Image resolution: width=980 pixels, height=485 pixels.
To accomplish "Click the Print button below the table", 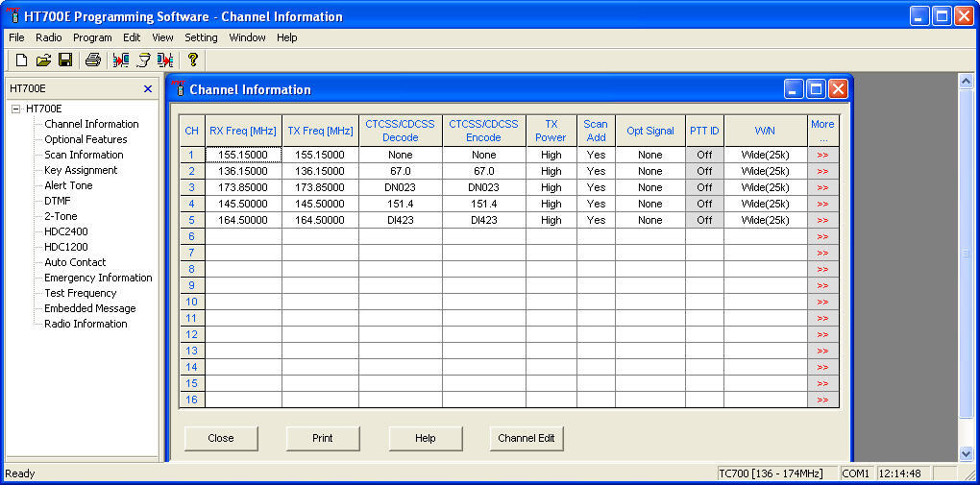I will coord(323,438).
